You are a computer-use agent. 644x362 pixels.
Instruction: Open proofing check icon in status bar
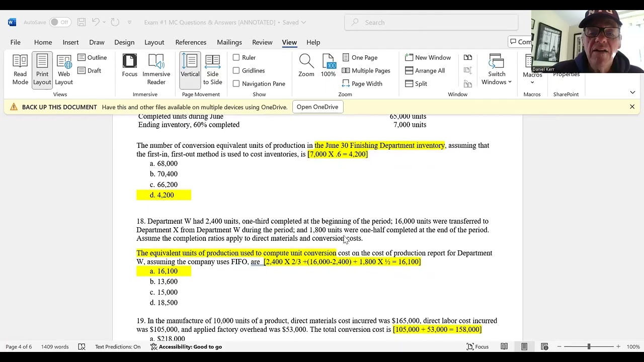[x=82, y=346]
